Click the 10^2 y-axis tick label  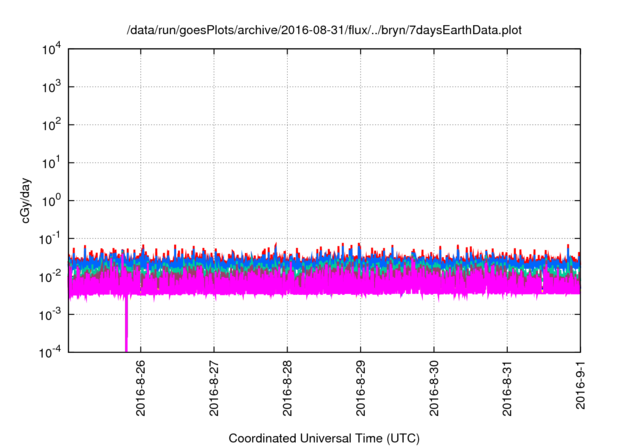[x=51, y=124]
